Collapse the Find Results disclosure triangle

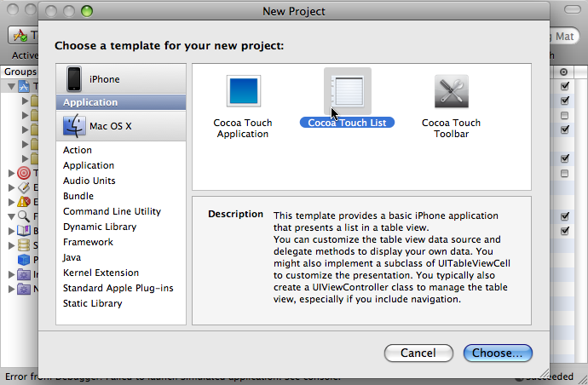[x=12, y=216]
